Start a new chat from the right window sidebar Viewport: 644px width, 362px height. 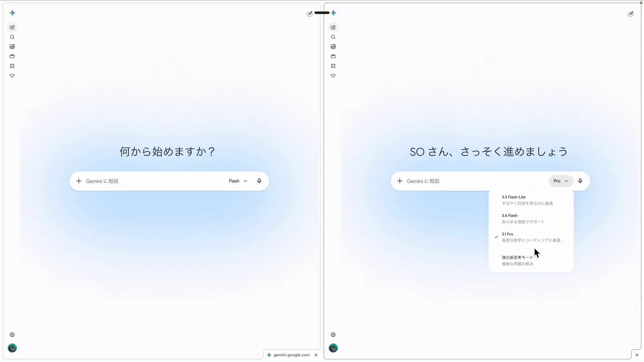tap(333, 27)
